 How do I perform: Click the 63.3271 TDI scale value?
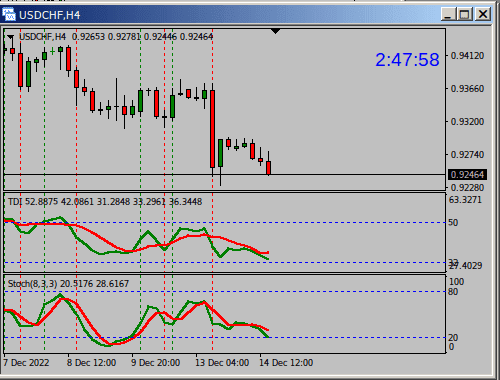click(x=465, y=200)
